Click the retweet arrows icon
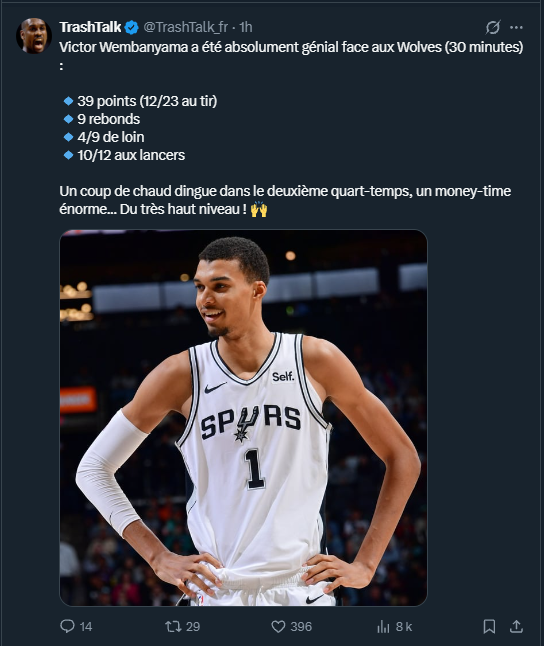Screen dimensions: 544x646 click(173, 627)
